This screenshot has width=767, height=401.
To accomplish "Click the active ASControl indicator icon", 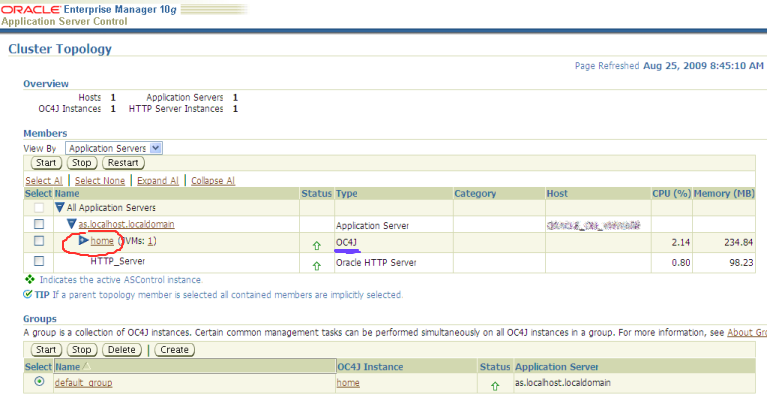I will (29, 279).
